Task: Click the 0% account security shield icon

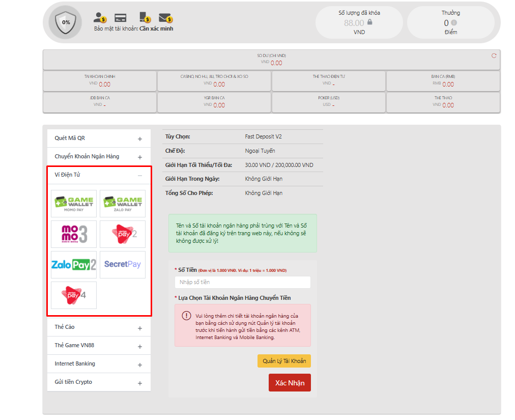Action: pos(65,22)
